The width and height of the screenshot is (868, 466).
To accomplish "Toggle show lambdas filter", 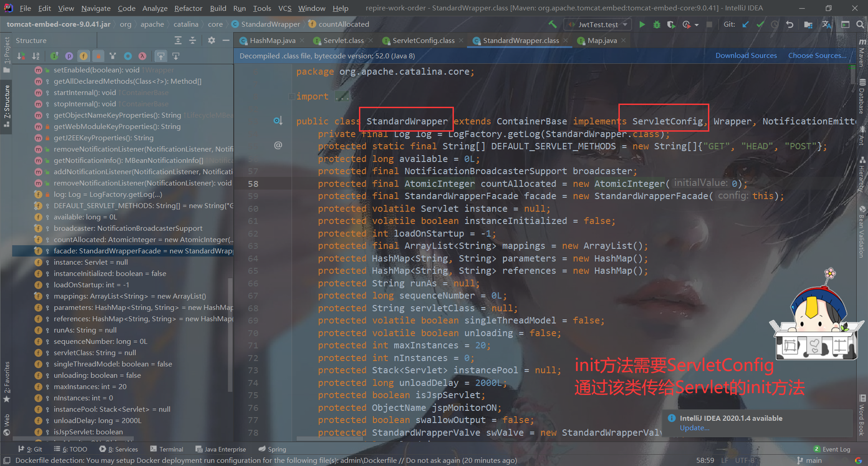I will (x=142, y=56).
